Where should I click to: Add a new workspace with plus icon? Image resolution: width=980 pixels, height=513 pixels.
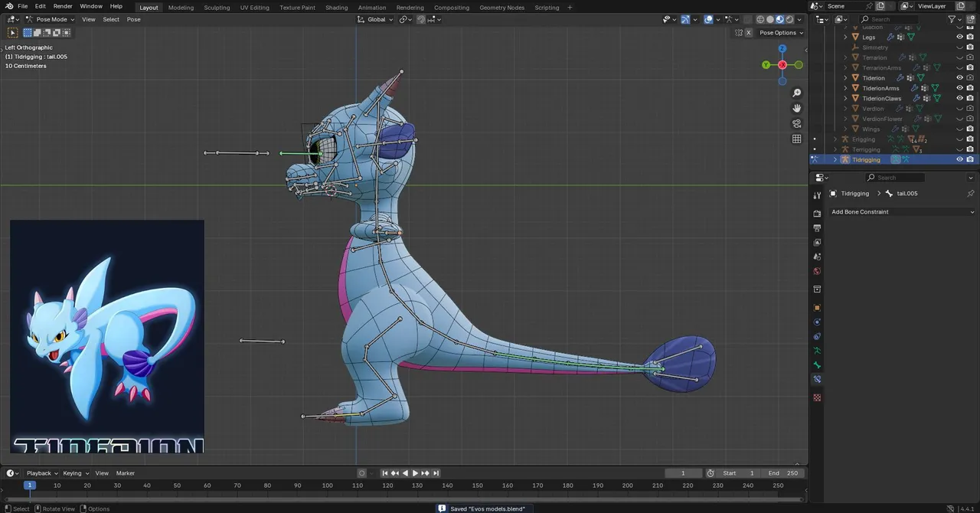pos(570,7)
